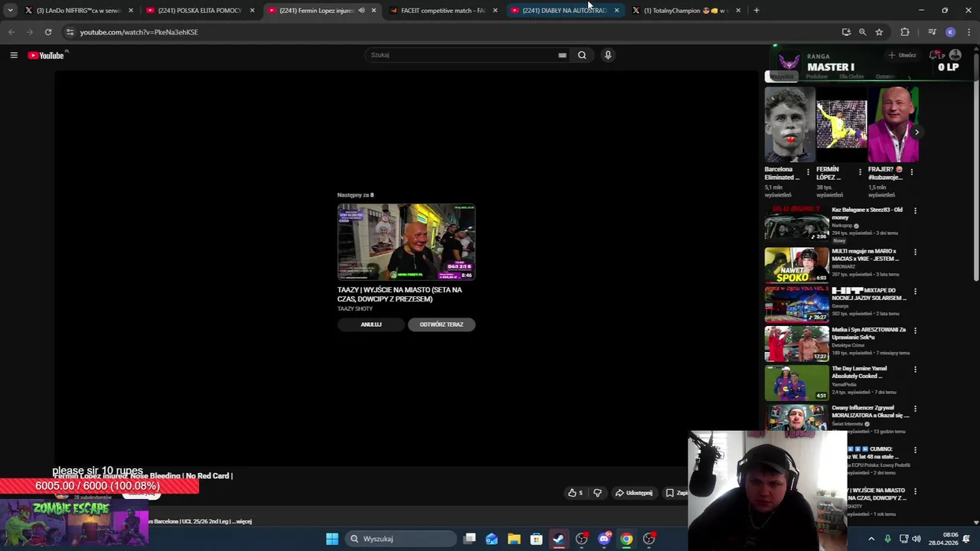Image resolution: width=980 pixels, height=551 pixels.
Task: Expand description with ...więcej
Action: [x=241, y=522]
